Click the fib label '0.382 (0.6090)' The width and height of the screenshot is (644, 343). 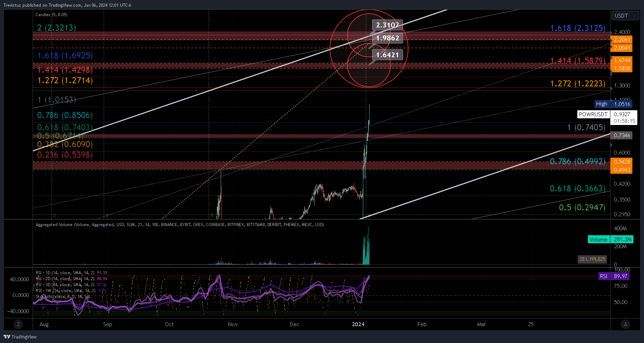click(x=65, y=144)
